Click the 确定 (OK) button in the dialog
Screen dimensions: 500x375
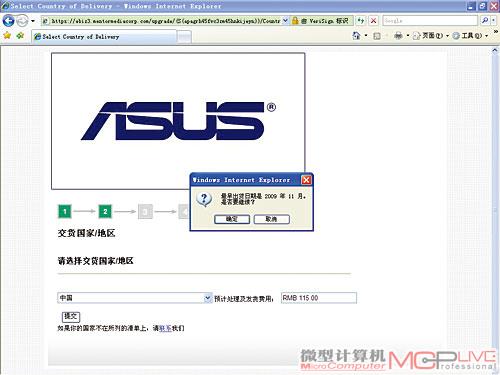(x=232, y=219)
